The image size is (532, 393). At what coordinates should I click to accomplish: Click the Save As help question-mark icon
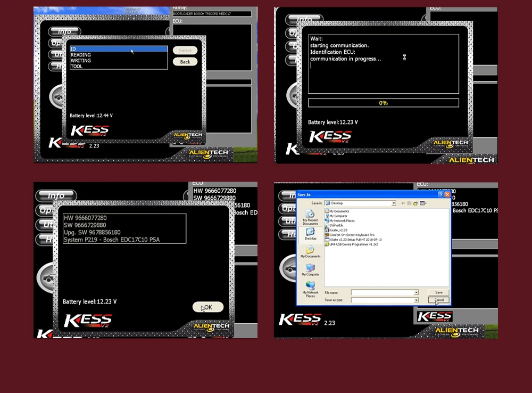pos(440,194)
